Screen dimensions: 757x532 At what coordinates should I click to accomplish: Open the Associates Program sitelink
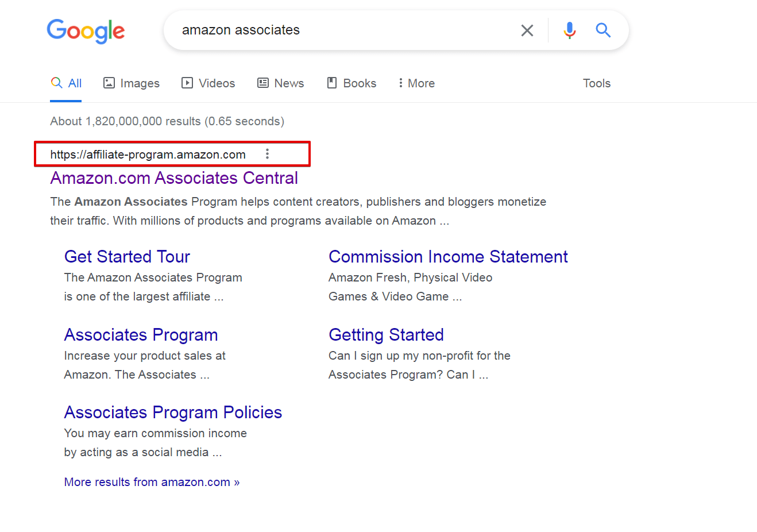click(141, 335)
